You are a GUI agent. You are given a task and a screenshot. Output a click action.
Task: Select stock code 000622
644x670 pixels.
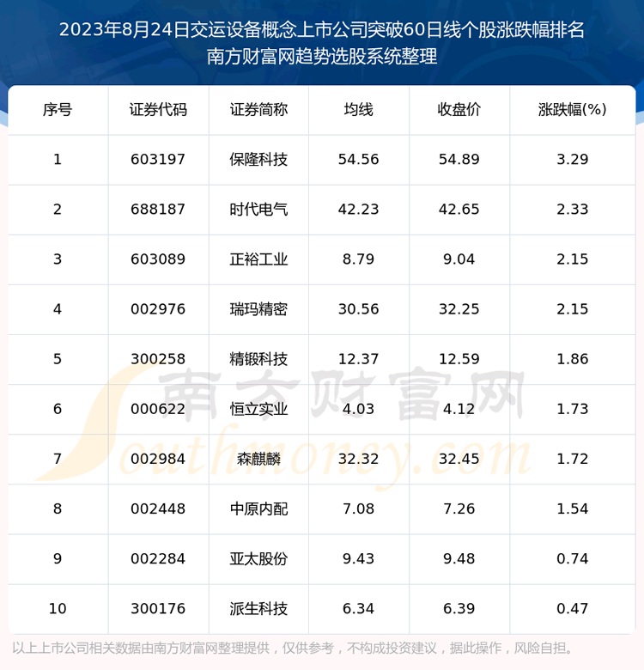158,409
